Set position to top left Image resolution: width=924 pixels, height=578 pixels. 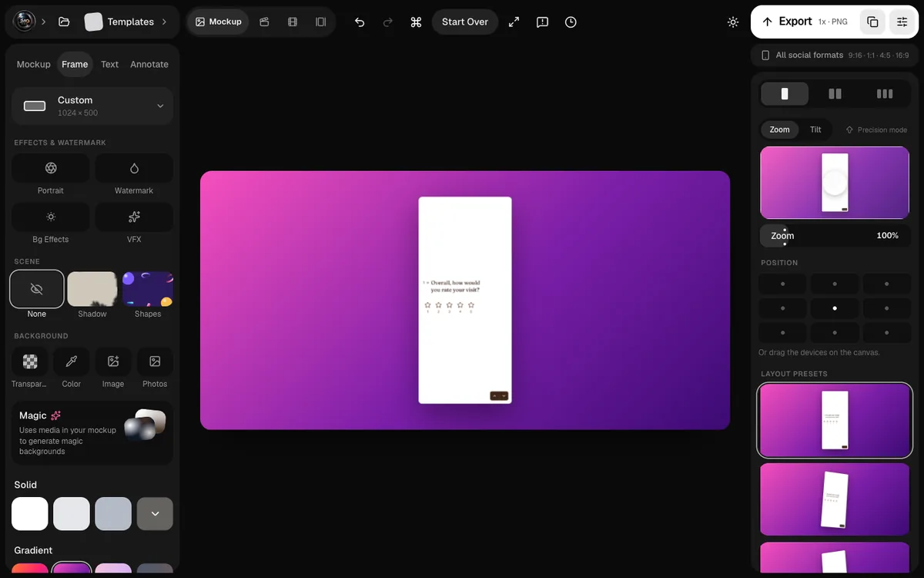click(x=783, y=284)
